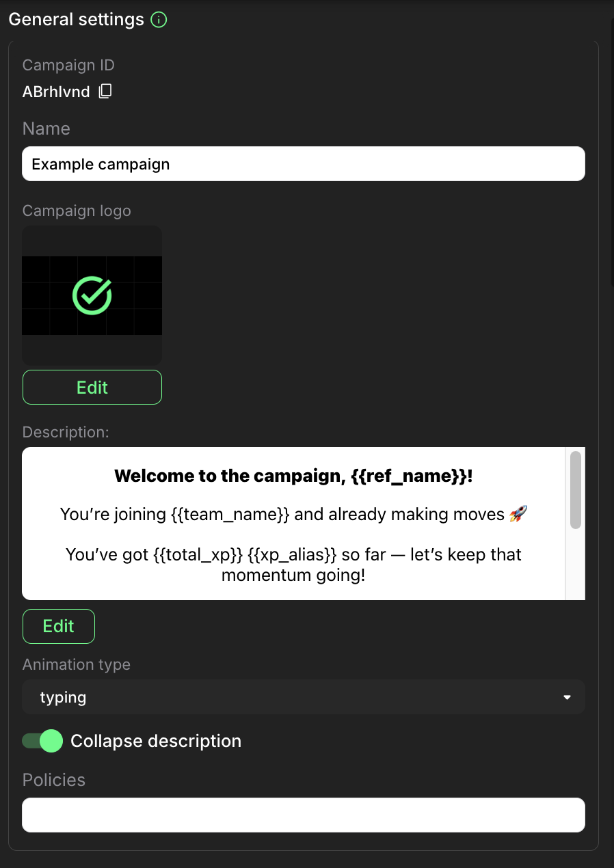Click the caret arrow on the Animation type field

coord(566,697)
